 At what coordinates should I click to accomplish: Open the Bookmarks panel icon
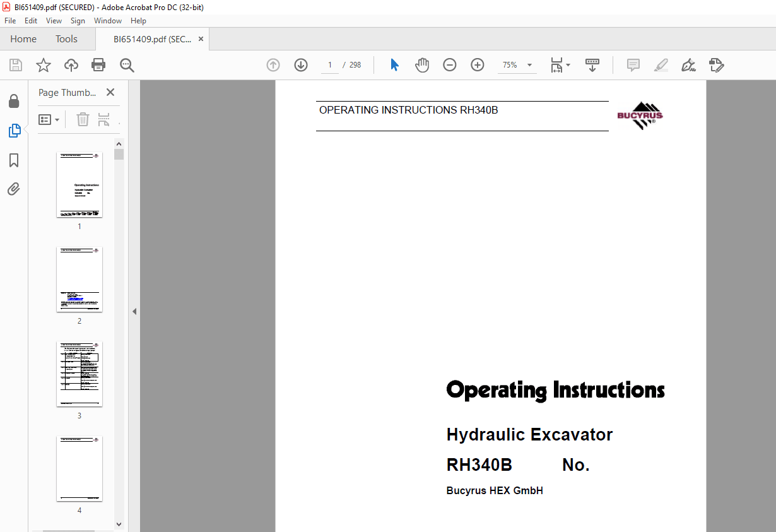click(x=14, y=160)
